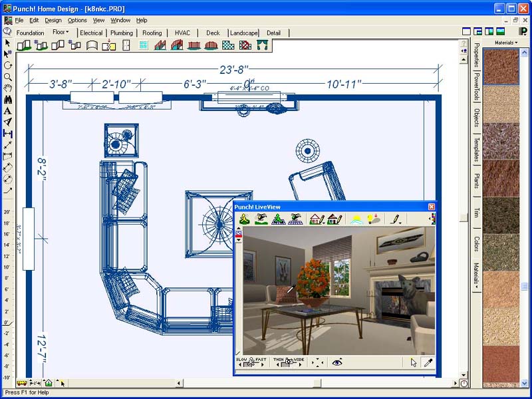The height and width of the screenshot is (399, 532).
Task: Choose the diagonal dimension line tool
Action: [7, 145]
